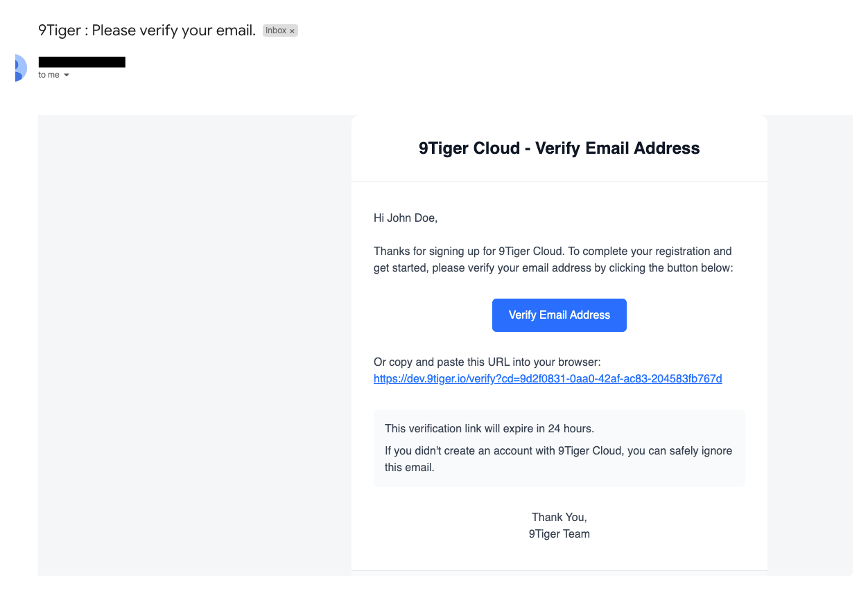Screen dimensions: 868x591
Task: Click "Or copy and paste this URL" text
Action: click(487, 362)
